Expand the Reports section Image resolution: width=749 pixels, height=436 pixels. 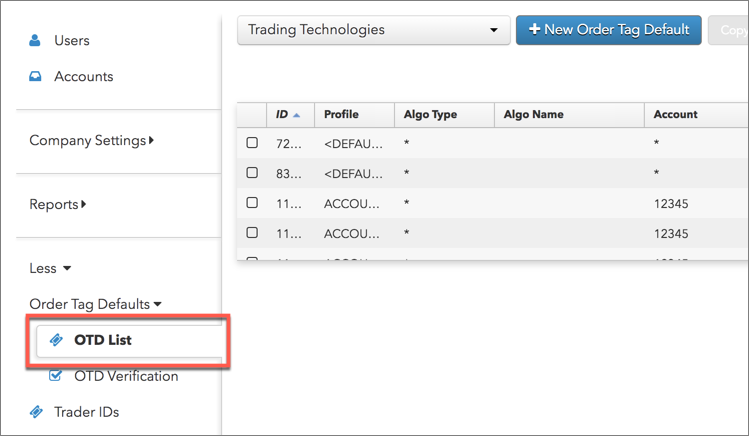click(x=57, y=205)
